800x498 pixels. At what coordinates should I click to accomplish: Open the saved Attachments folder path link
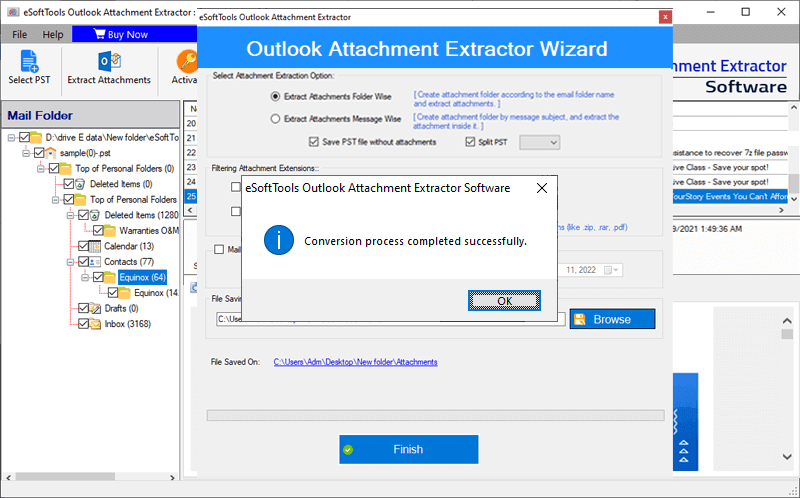pos(356,362)
